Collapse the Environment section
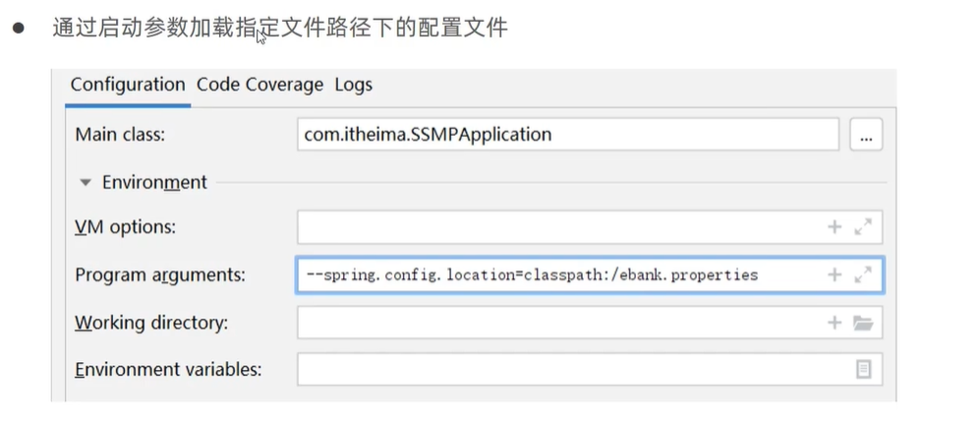This screenshot has width=980, height=428. 86,183
